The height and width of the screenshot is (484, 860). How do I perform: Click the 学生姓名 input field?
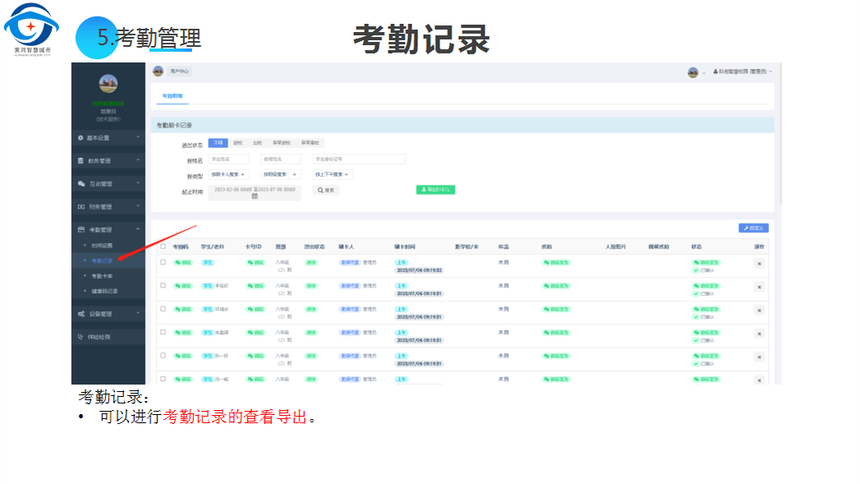click(x=229, y=159)
